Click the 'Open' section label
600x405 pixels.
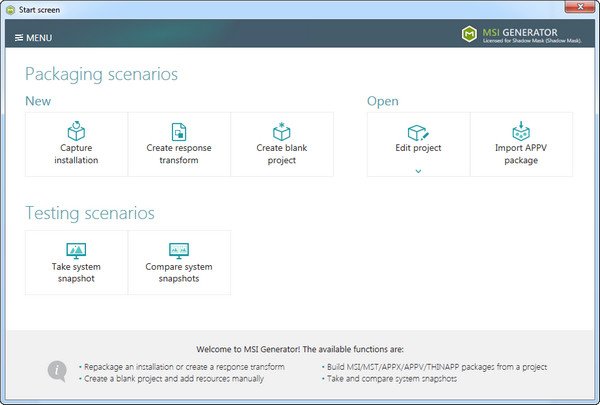pyautogui.click(x=383, y=101)
